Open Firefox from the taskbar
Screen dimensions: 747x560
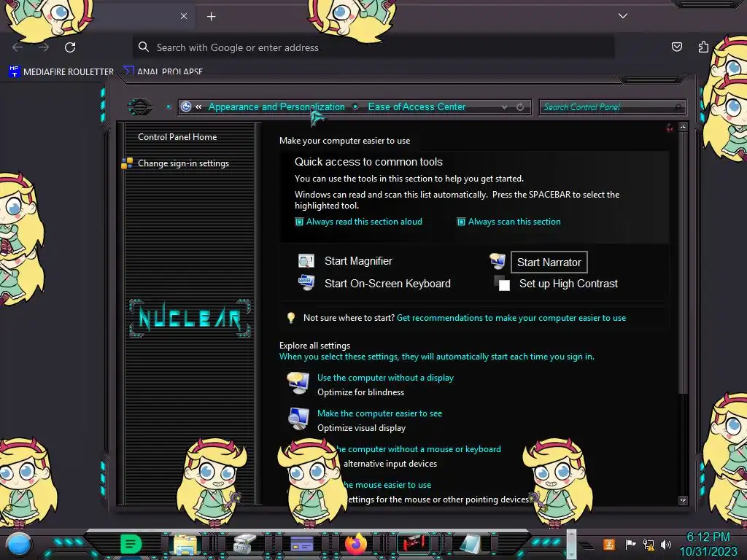click(356, 544)
